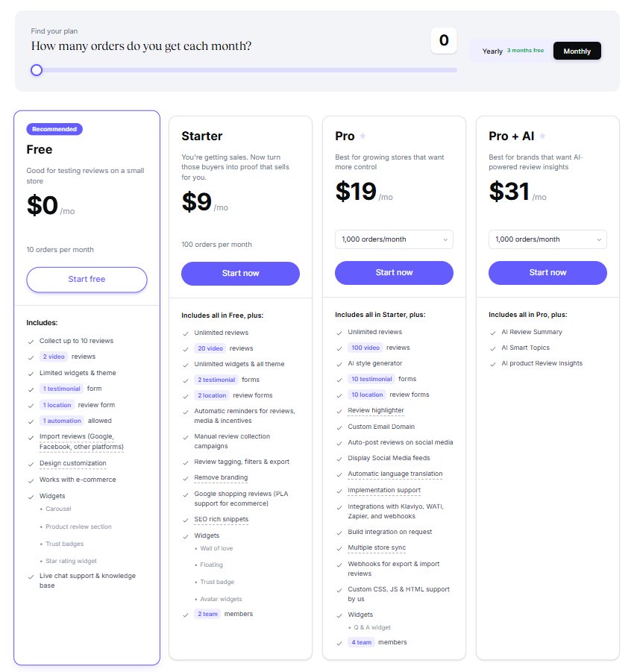Click the Recommended badge on the Free plan
Viewport: 634px width, 672px height.
54,128
